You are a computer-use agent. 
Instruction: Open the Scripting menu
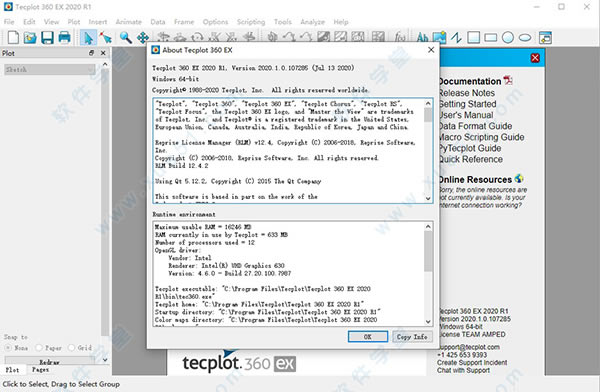pyautogui.click(x=251, y=22)
